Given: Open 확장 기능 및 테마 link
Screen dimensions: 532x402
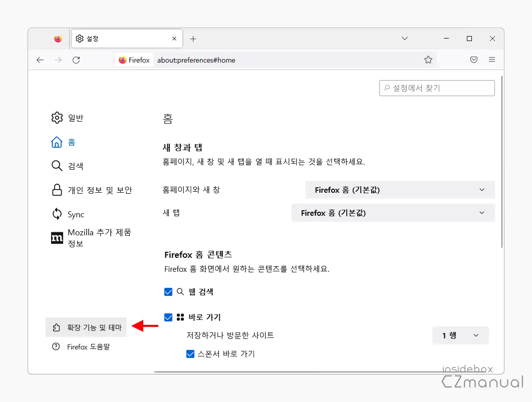Looking at the screenshot, I should point(86,327).
